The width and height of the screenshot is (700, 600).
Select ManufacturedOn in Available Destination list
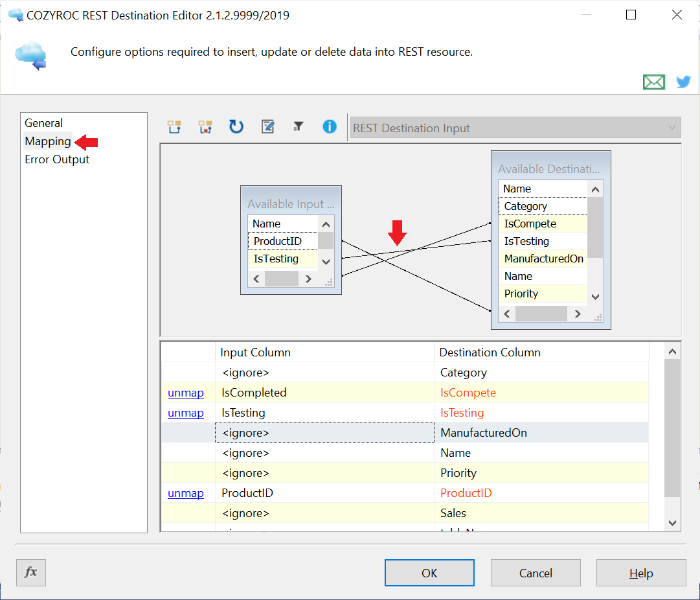point(543,259)
